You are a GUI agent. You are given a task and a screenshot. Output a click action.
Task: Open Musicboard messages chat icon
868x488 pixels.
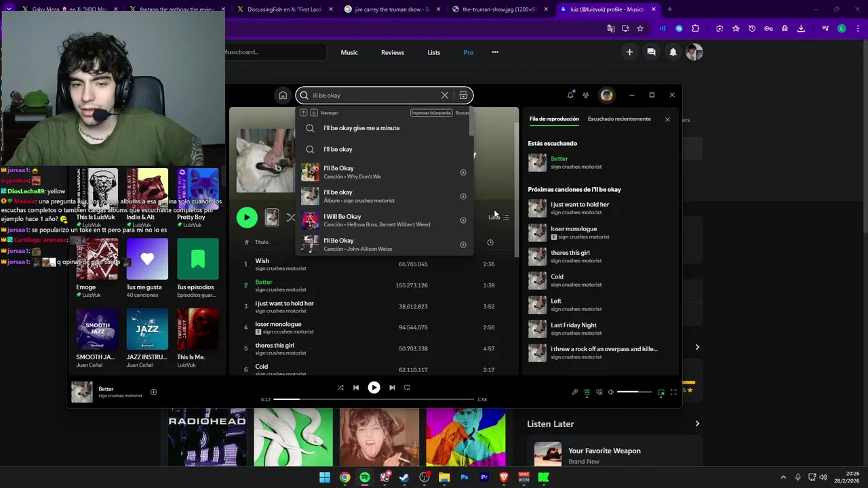[x=651, y=52]
